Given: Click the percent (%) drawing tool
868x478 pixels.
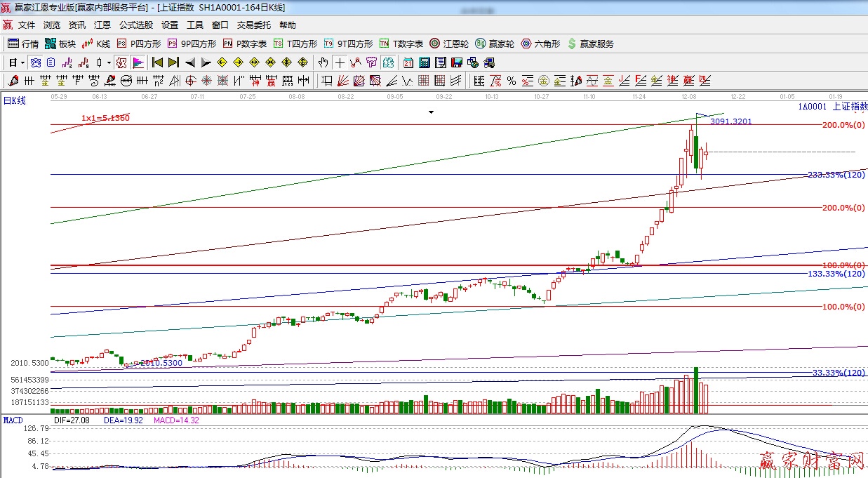Looking at the screenshot, I should 512,81.
